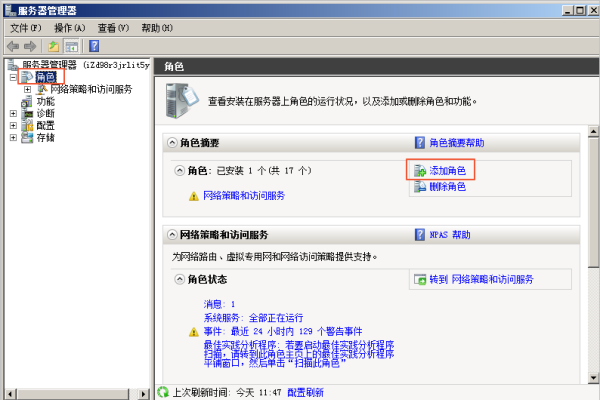600x400 pixels.
Task: Click the 最佳实践分析程序 link text
Action: 299,354
